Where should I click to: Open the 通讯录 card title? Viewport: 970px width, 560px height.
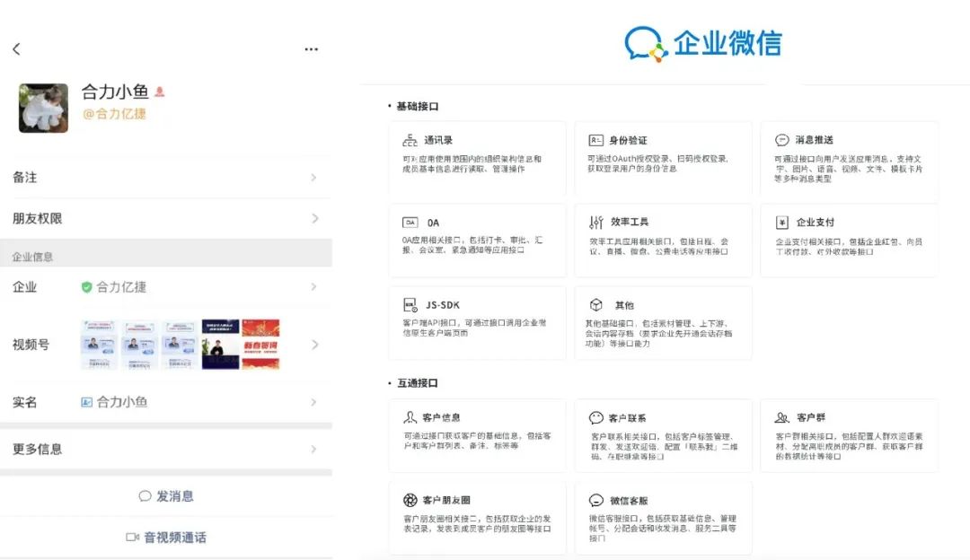(438, 140)
